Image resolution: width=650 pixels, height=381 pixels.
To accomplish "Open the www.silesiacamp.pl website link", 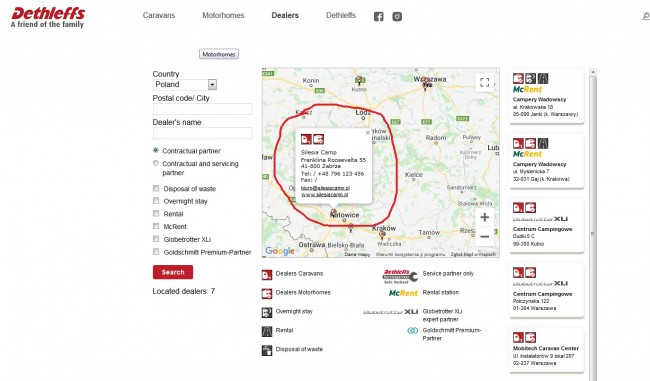I will pyautogui.click(x=325, y=194).
